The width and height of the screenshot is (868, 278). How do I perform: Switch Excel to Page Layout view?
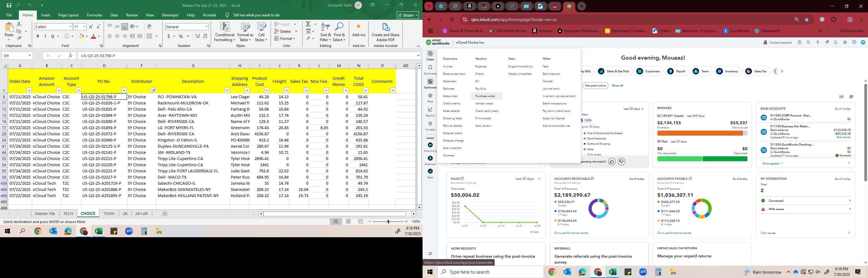pyautogui.click(x=348, y=221)
